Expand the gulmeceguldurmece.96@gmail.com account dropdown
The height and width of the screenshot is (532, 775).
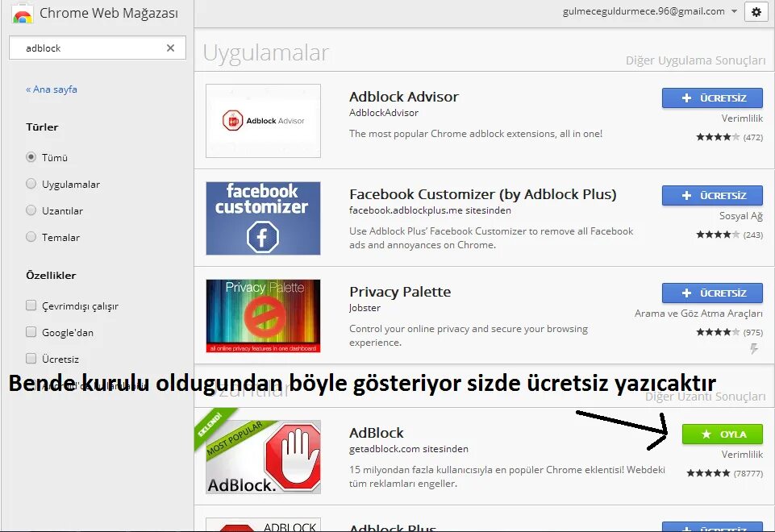pyautogui.click(x=734, y=11)
